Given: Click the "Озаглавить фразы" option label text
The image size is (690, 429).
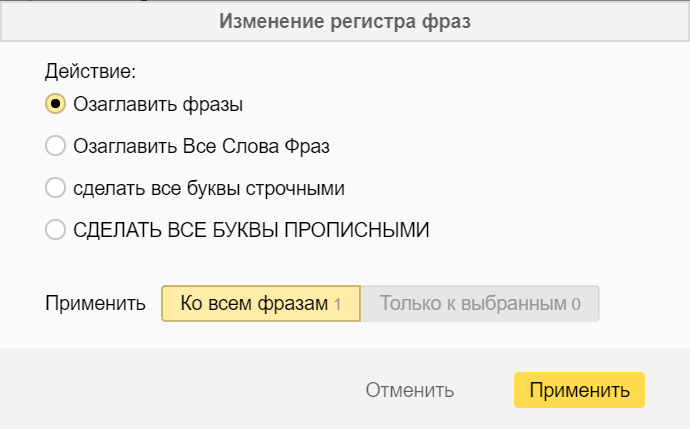Looking at the screenshot, I should coord(158,103).
